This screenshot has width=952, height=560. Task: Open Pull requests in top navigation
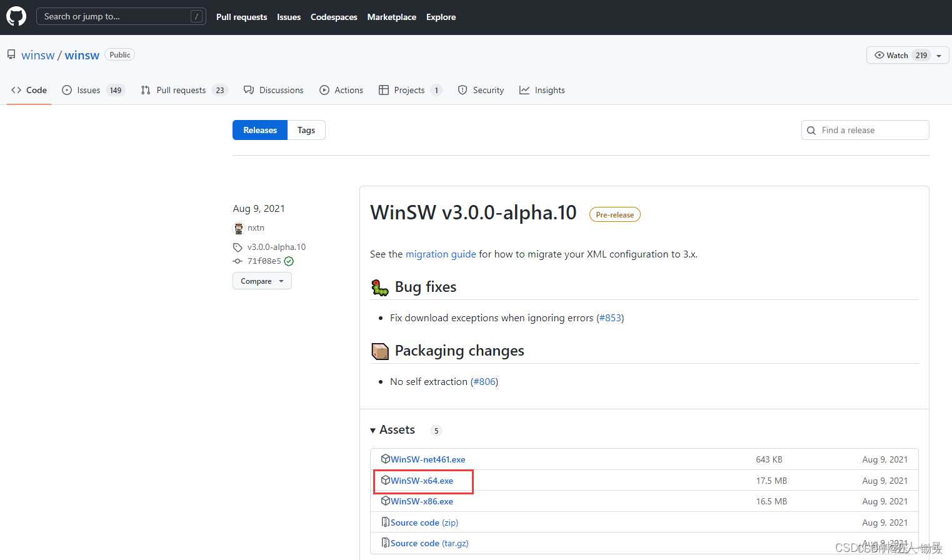point(241,17)
